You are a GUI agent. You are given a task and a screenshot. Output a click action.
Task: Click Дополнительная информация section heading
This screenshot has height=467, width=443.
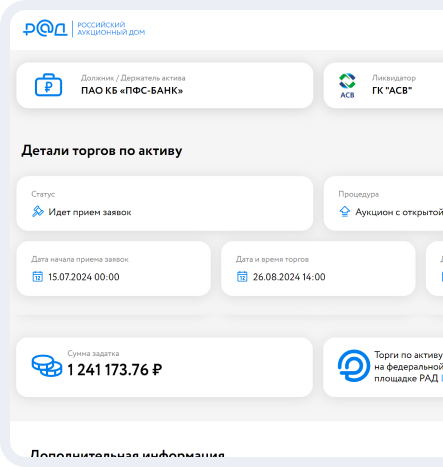tap(127, 454)
